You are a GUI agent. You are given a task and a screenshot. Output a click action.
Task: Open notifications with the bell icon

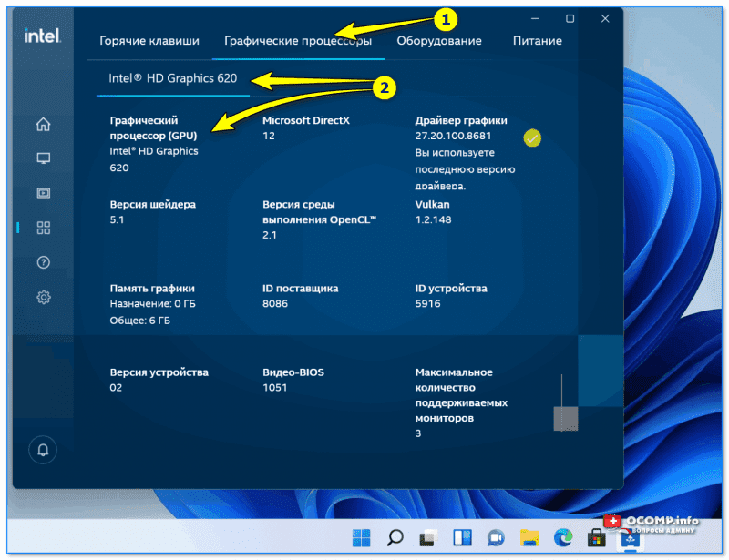pyautogui.click(x=43, y=450)
